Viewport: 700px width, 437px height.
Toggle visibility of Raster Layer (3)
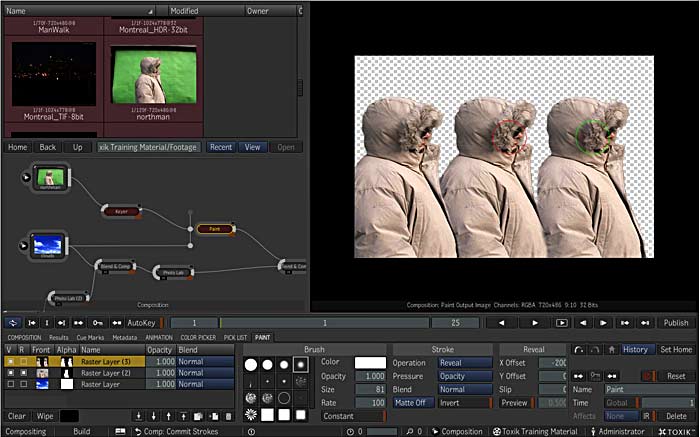(10, 361)
